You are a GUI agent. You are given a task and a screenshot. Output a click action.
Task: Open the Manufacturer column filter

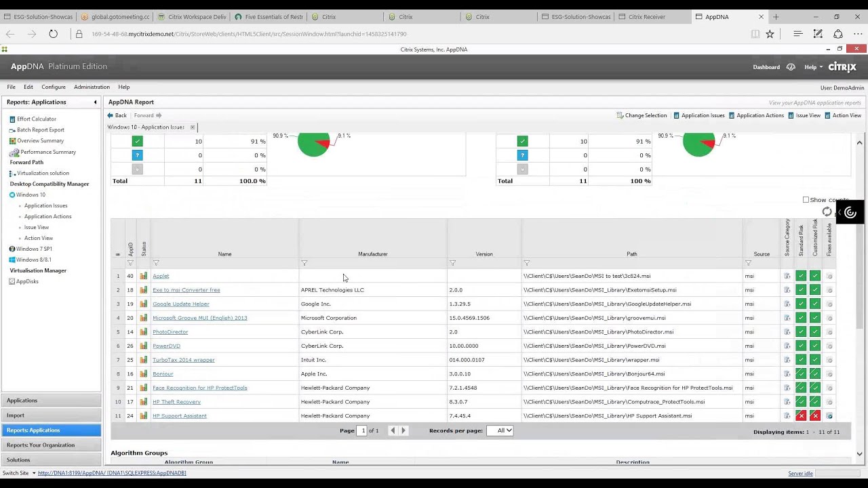click(x=304, y=263)
